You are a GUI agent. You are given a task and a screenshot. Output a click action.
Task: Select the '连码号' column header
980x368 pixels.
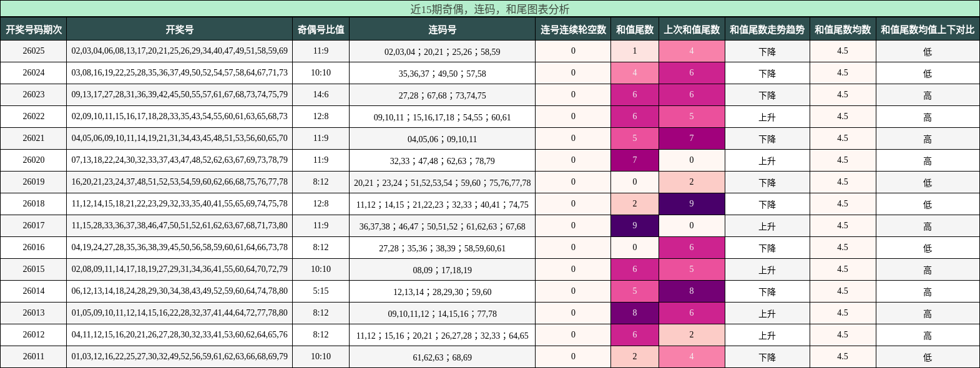443,29
